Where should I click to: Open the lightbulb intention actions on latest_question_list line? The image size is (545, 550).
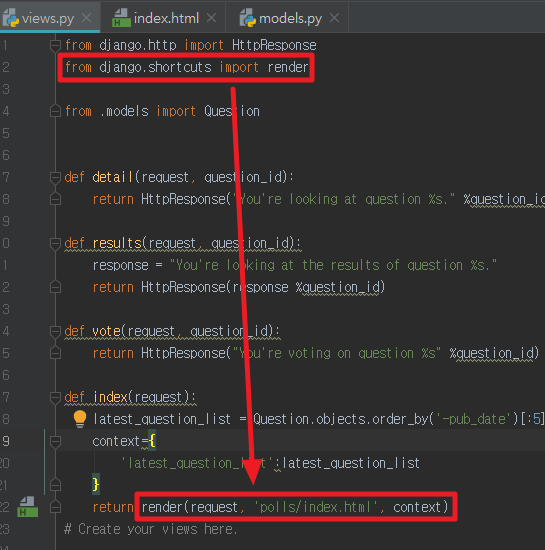pyautogui.click(x=80, y=419)
